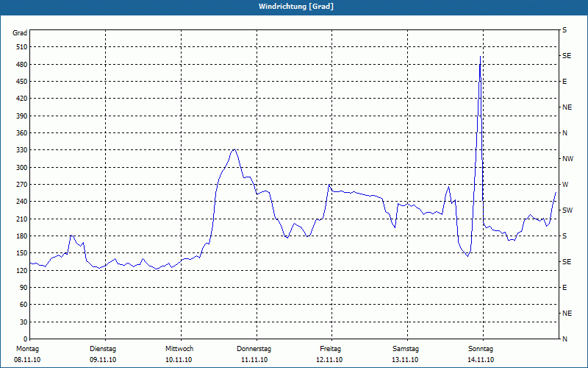Viewport: 588px width, 368px height.
Task: Click the 120 degree axis value
Action: (x=22, y=270)
